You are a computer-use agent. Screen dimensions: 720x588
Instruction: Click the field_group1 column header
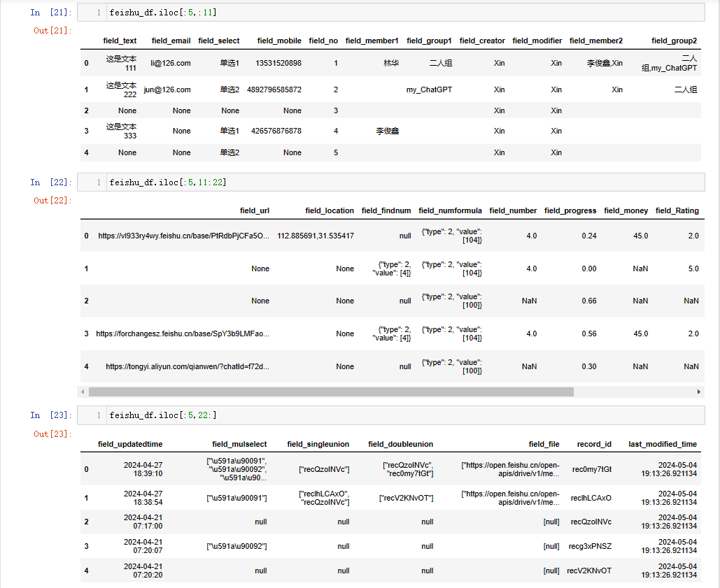tap(430, 41)
